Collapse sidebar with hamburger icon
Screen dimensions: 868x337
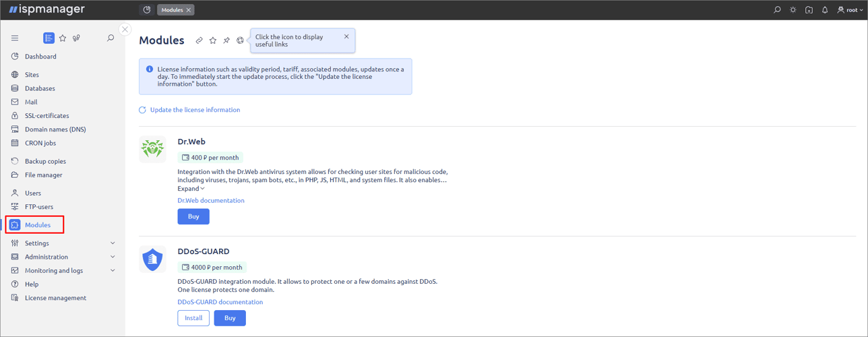[x=15, y=38]
